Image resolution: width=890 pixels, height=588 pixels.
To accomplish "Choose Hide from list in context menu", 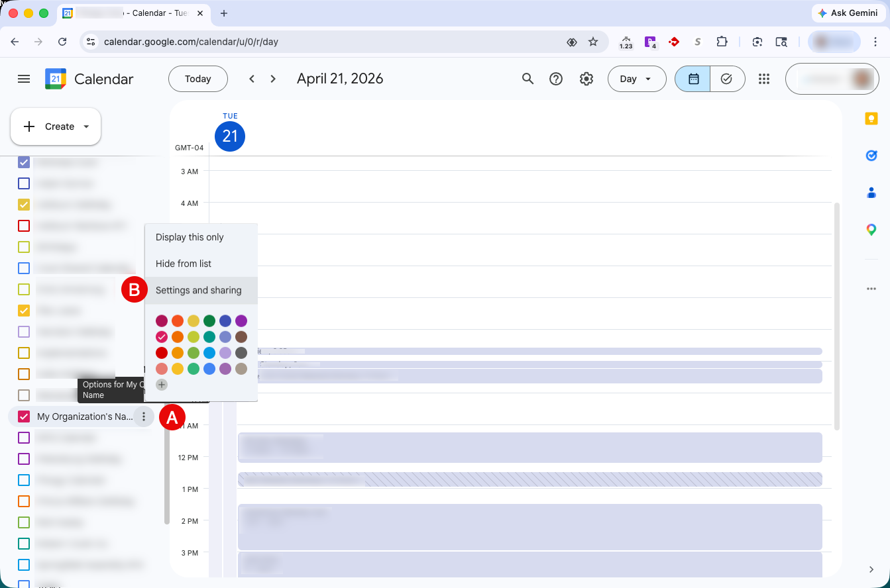I will (x=183, y=264).
